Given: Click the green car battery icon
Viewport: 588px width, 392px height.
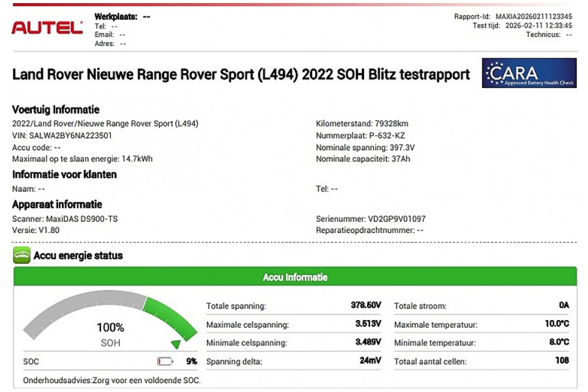Looking at the screenshot, I should (21, 255).
